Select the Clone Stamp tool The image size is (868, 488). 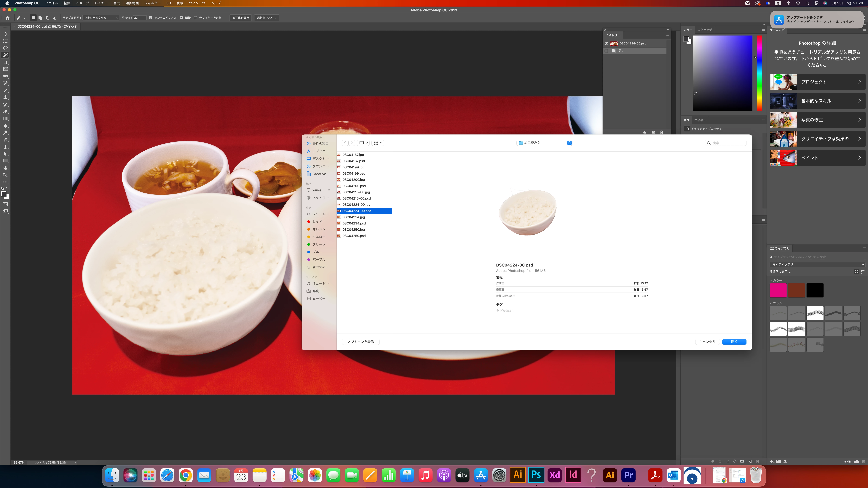click(x=5, y=97)
